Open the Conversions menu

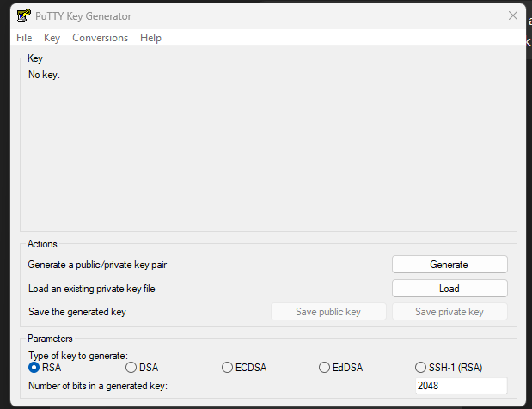coord(100,38)
